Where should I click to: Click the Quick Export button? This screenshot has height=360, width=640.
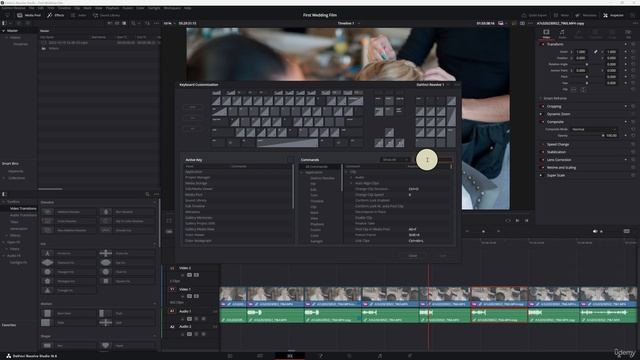[x=534, y=15]
